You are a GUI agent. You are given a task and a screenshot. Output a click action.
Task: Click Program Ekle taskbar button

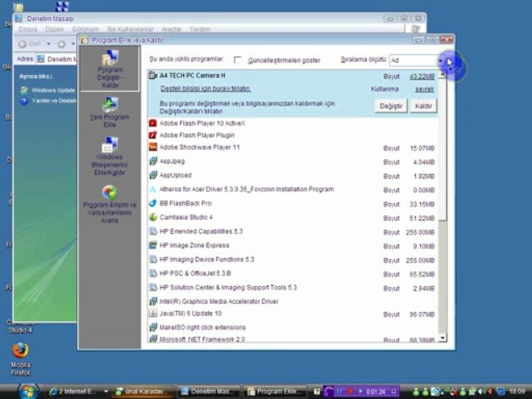[275, 392]
